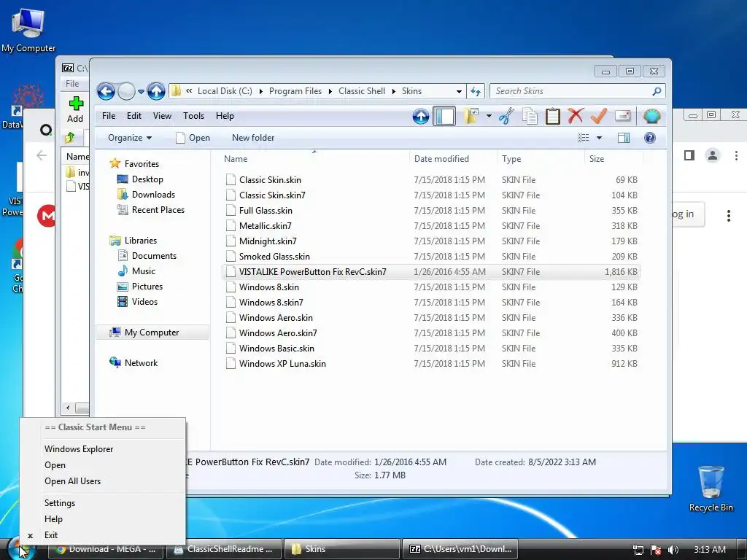Click My Computer desktop icon
This screenshot has width=747, height=560.
28,29
